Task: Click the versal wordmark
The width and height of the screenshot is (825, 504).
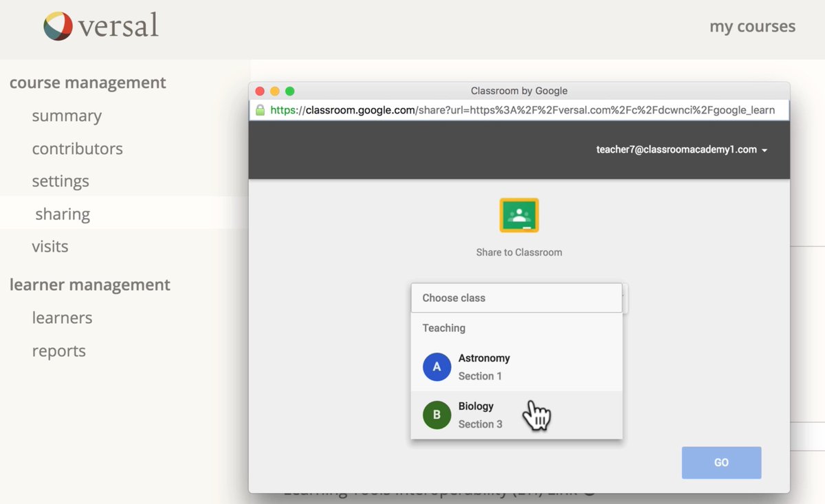Action: (118, 26)
